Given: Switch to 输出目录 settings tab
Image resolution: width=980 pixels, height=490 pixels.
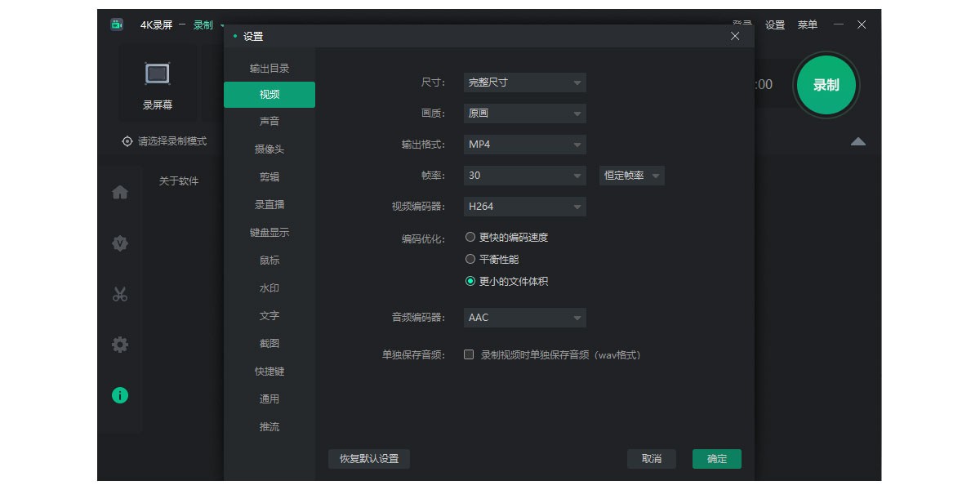Looking at the screenshot, I should coord(269,69).
